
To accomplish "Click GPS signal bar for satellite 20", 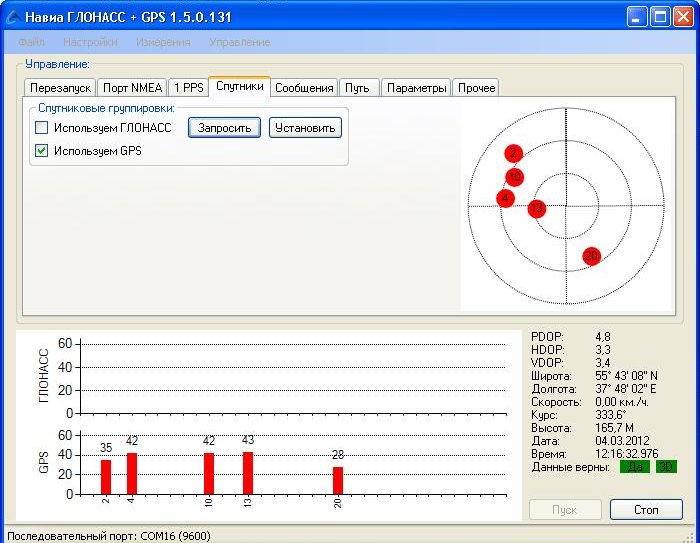I will point(338,480).
